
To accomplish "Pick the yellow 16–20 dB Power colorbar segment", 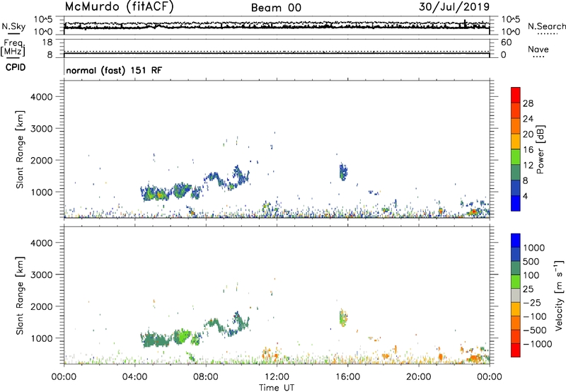I will [516, 142].
